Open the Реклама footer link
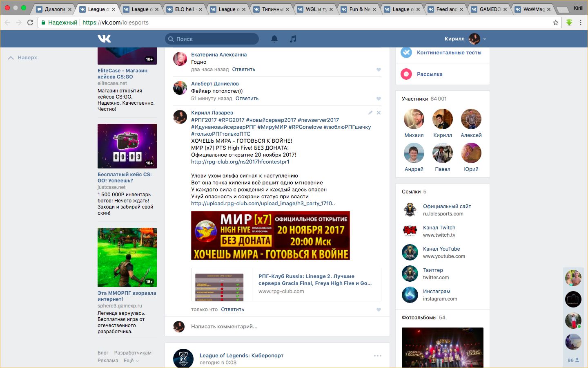Image resolution: width=588 pixels, height=368 pixels. point(108,361)
